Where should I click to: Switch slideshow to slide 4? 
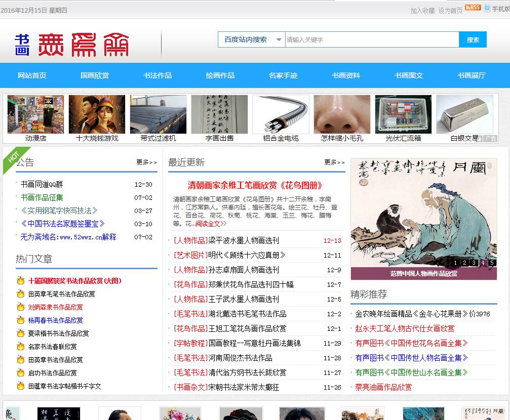[x=483, y=263]
